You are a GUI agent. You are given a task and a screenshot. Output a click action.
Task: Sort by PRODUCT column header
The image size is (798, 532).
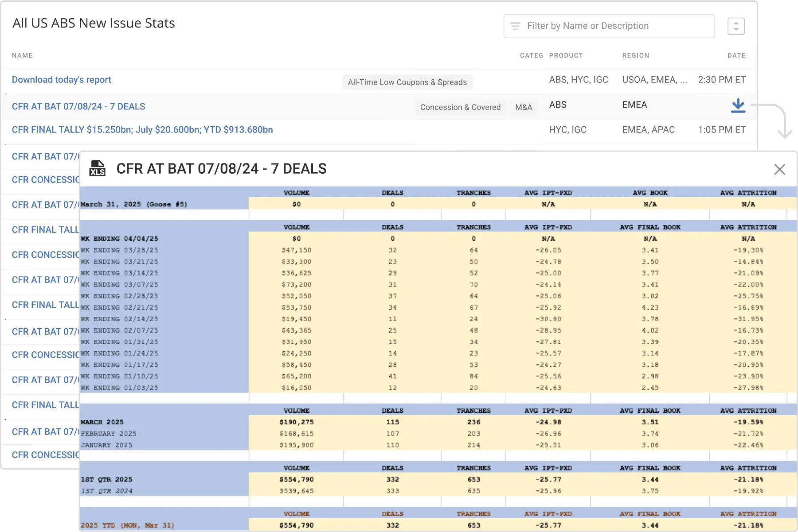tap(566, 55)
